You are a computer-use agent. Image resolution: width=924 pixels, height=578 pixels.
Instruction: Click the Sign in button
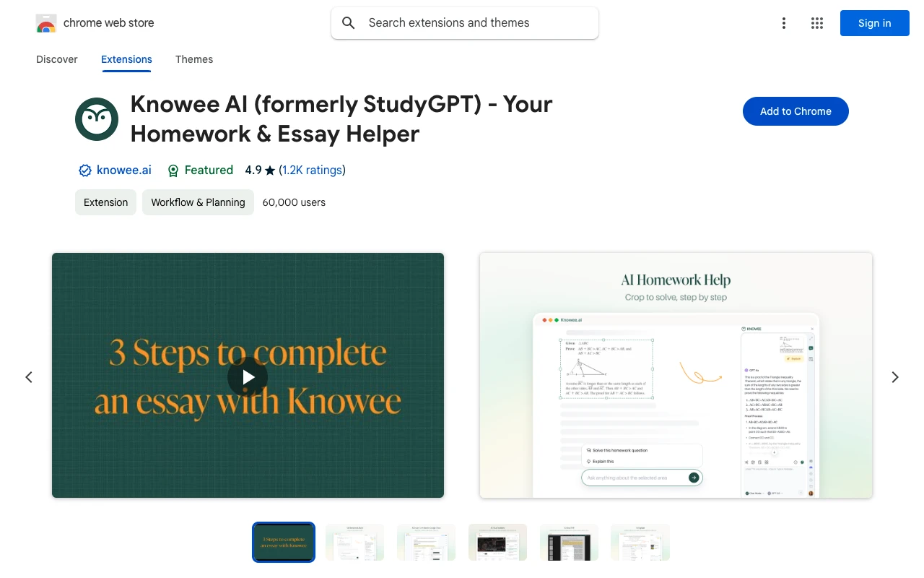pyautogui.click(x=875, y=23)
